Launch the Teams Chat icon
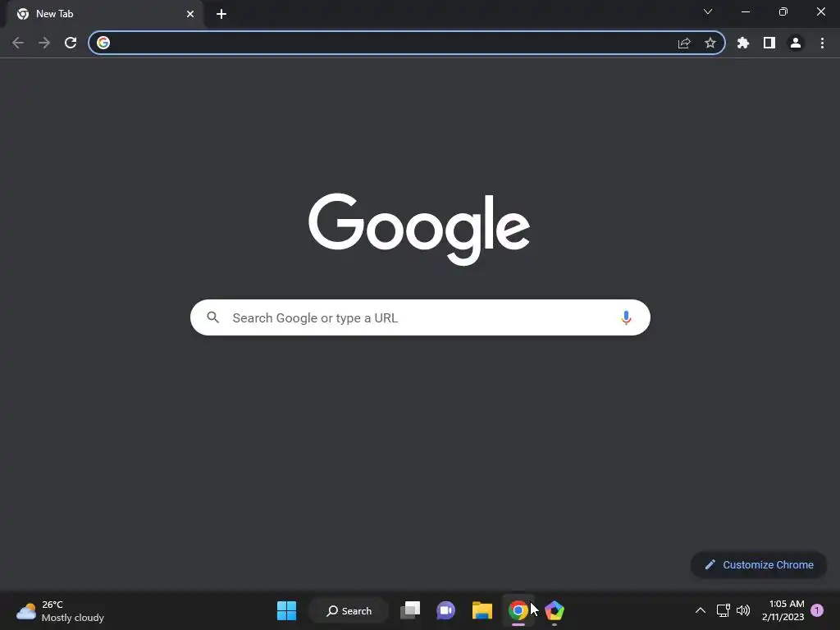The height and width of the screenshot is (630, 840). (445, 610)
